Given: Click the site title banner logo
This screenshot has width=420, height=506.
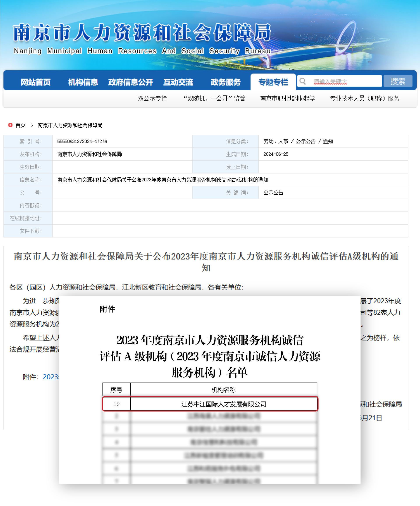Looking at the screenshot, I should 142,38.
